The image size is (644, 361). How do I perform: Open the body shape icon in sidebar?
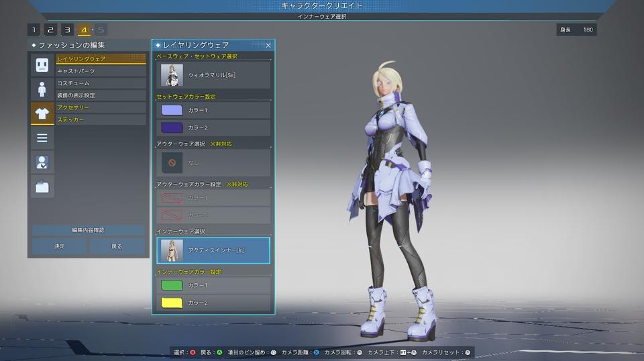(x=42, y=89)
